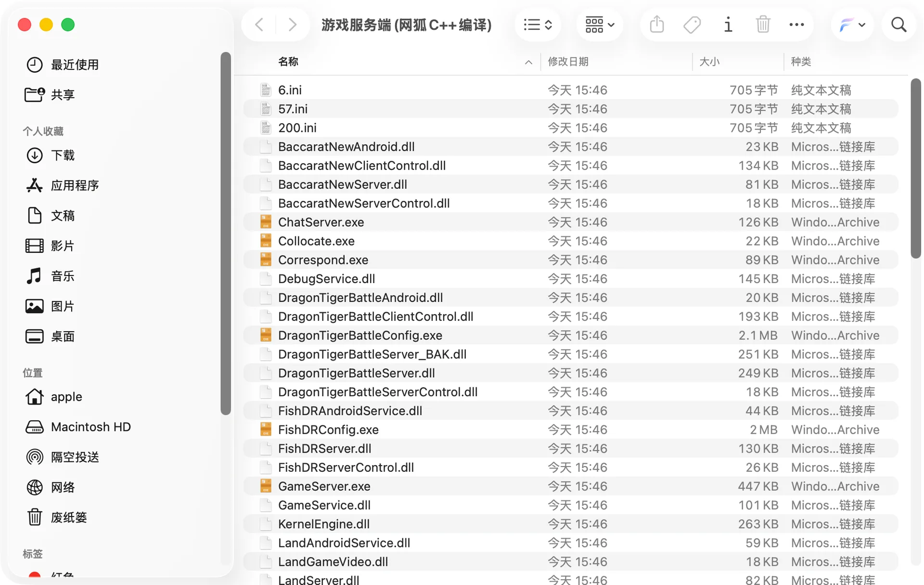924x585 pixels.
Task: Click the trash delete toolbar icon
Action: click(763, 25)
